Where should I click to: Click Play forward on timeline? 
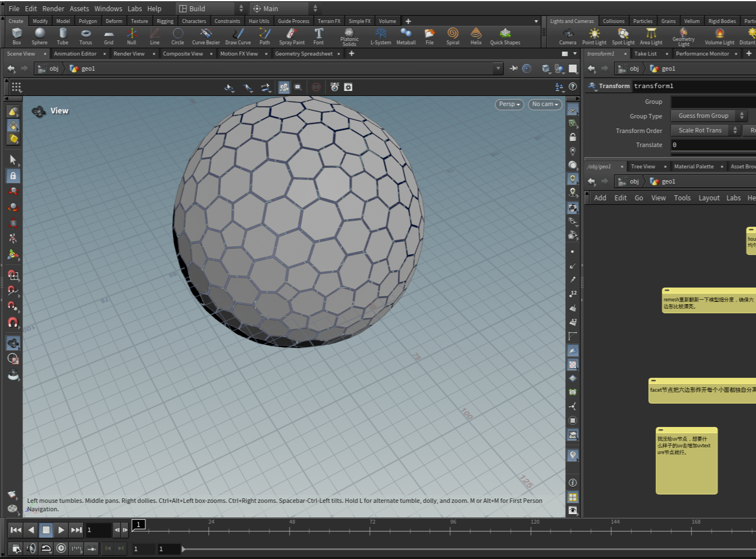click(x=61, y=530)
